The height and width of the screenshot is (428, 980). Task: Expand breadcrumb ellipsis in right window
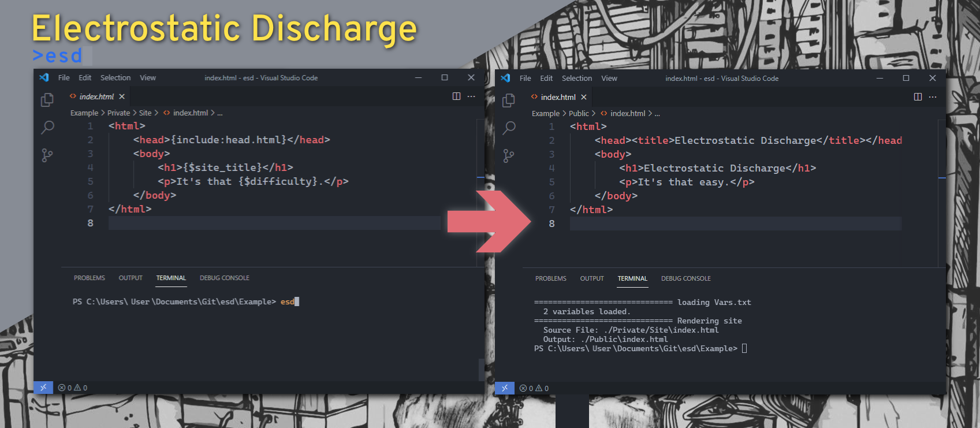(657, 114)
